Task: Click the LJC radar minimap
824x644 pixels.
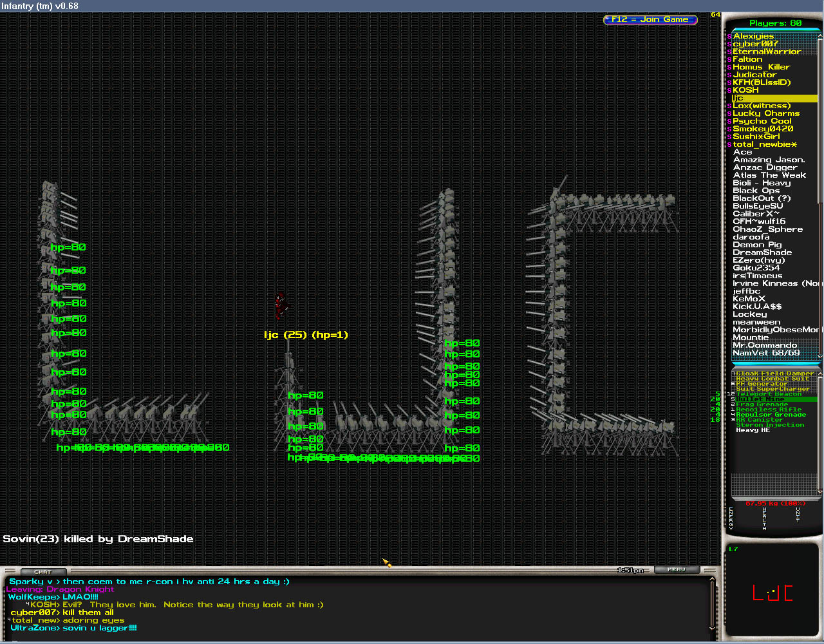Action: coord(772,592)
